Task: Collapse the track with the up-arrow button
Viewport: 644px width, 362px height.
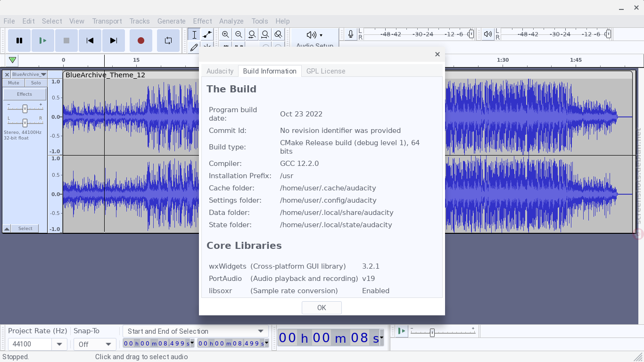Action: click(x=7, y=229)
